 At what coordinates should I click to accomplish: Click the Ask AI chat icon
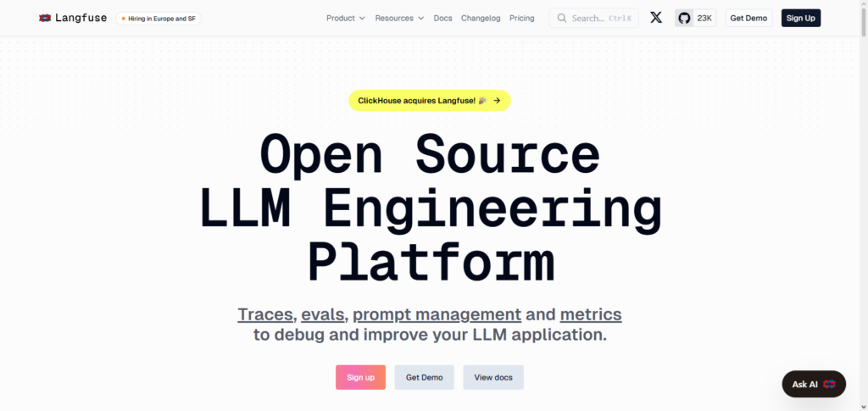pos(830,385)
